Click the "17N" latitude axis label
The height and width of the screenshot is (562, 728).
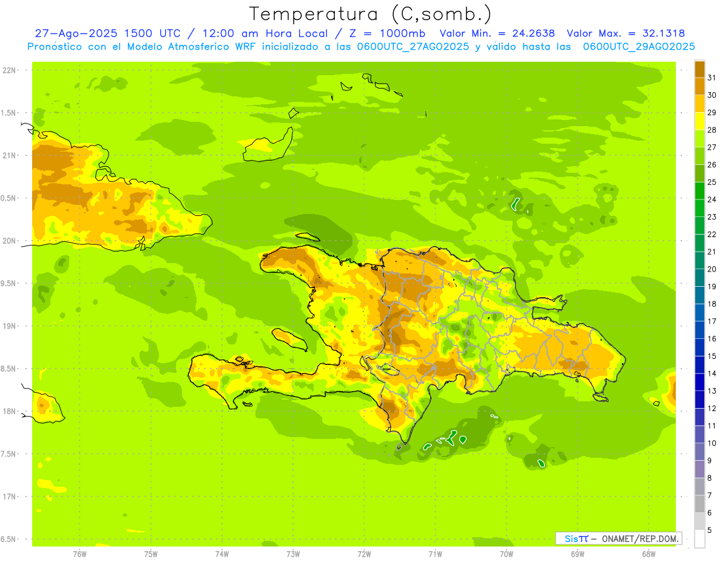tap(9, 497)
